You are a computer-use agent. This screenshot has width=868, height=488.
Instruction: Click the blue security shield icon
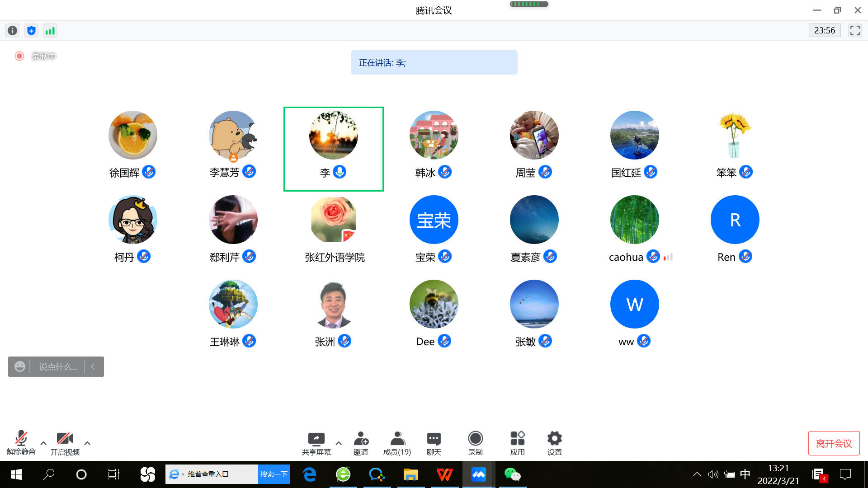click(31, 31)
